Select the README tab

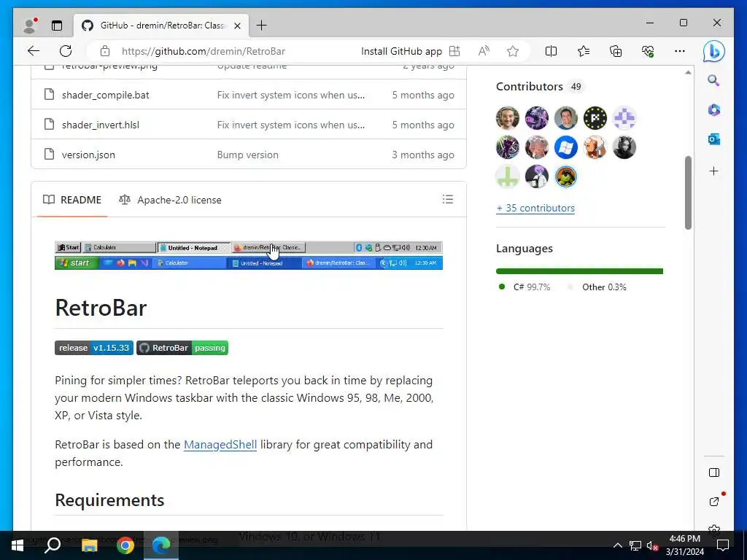click(72, 200)
